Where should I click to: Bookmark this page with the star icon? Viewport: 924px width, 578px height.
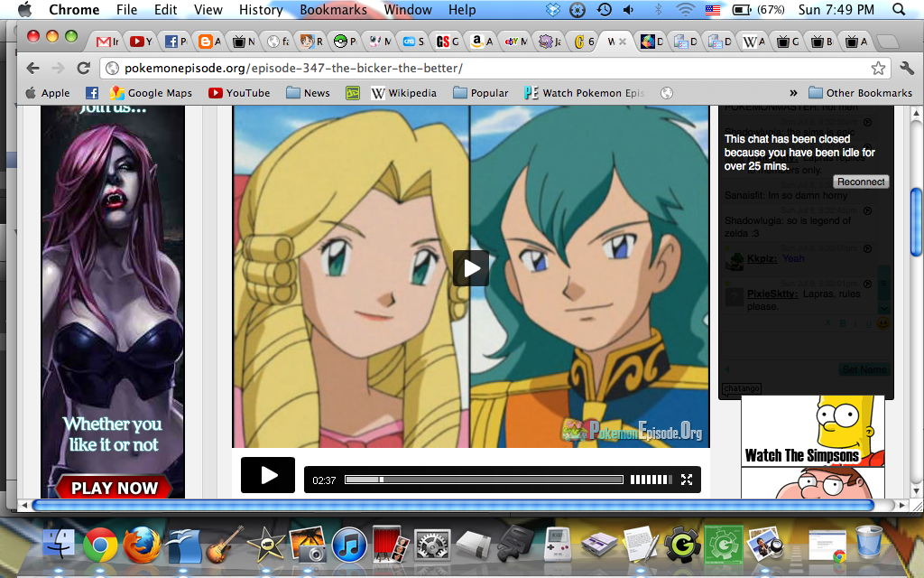(878, 69)
